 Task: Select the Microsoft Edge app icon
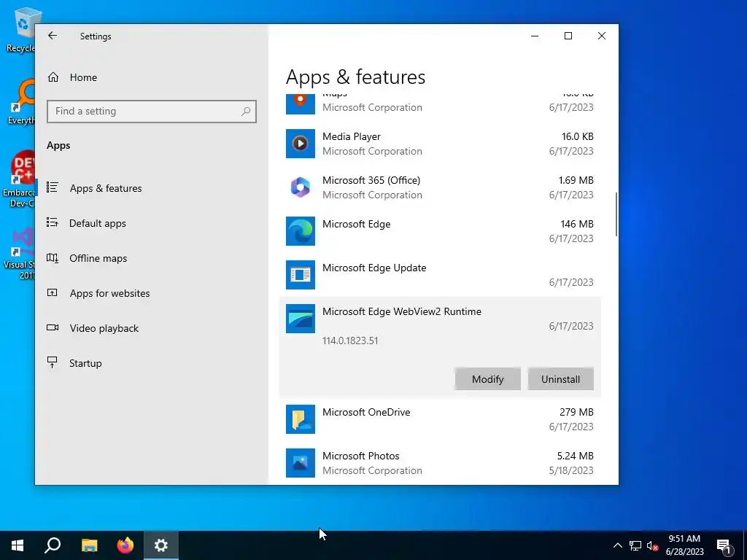coord(300,231)
